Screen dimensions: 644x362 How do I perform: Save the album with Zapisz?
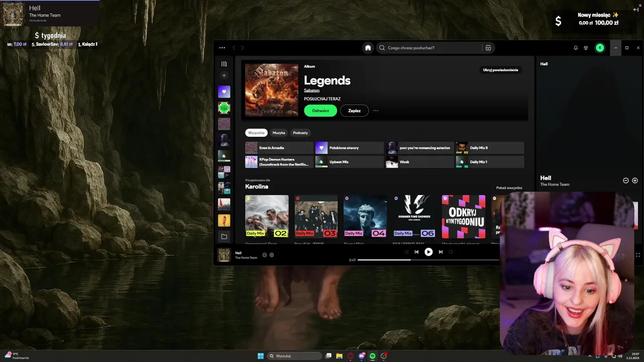[354, 111]
